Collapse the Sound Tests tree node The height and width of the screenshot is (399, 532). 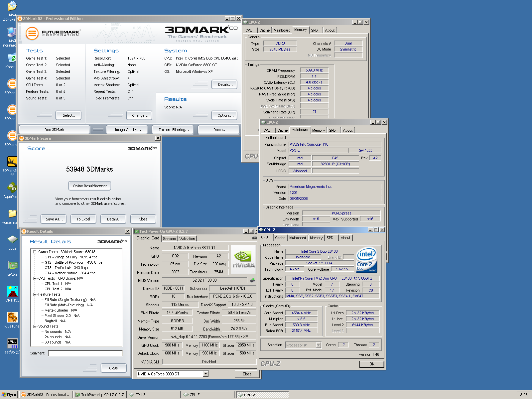click(x=35, y=326)
